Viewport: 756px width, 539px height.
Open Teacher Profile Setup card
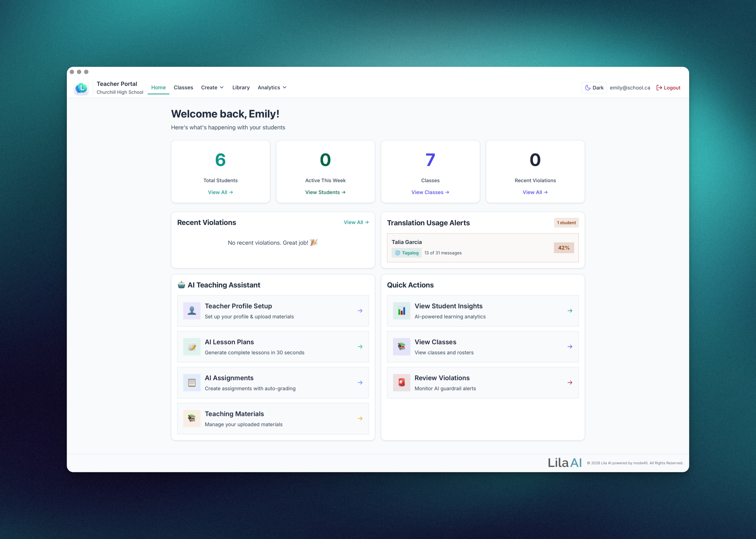click(x=273, y=311)
